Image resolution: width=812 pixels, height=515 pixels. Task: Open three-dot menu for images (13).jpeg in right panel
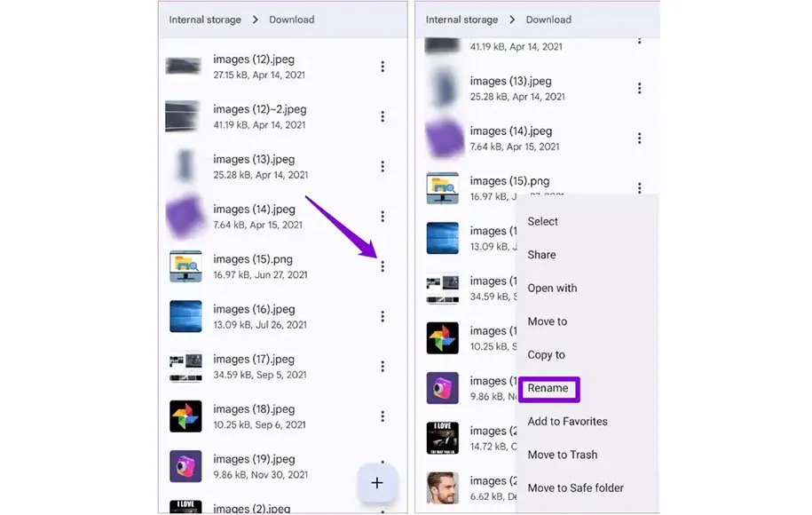click(x=640, y=88)
